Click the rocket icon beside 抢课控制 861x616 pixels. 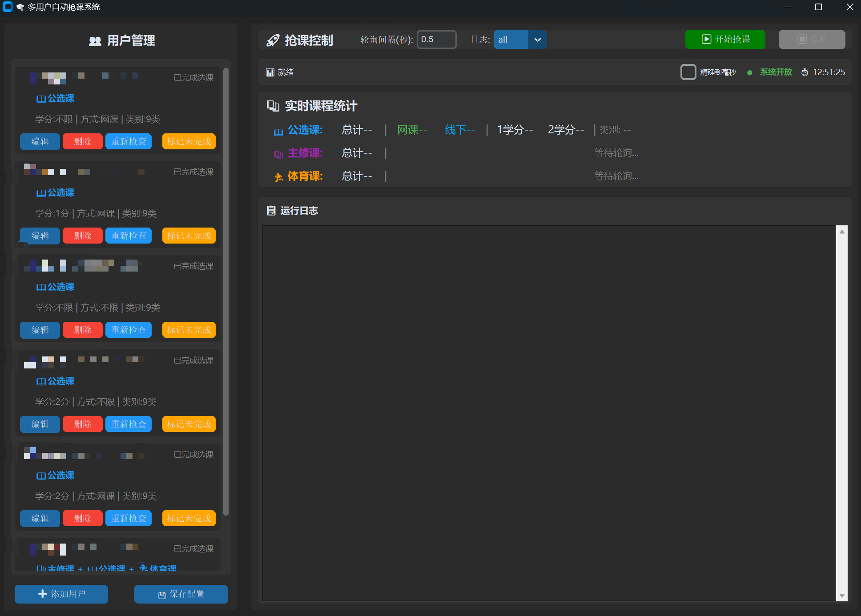273,40
